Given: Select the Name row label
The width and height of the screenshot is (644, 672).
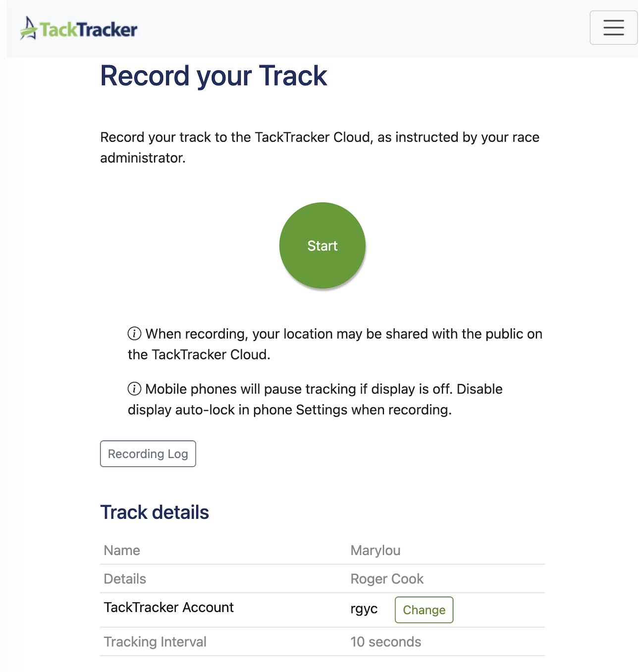Looking at the screenshot, I should tap(122, 551).
